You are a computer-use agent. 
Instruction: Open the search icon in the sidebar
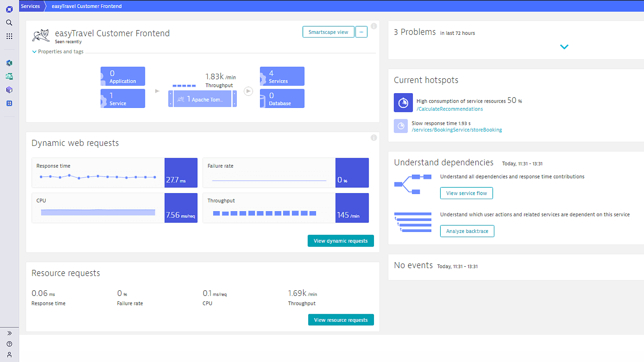(x=9, y=23)
